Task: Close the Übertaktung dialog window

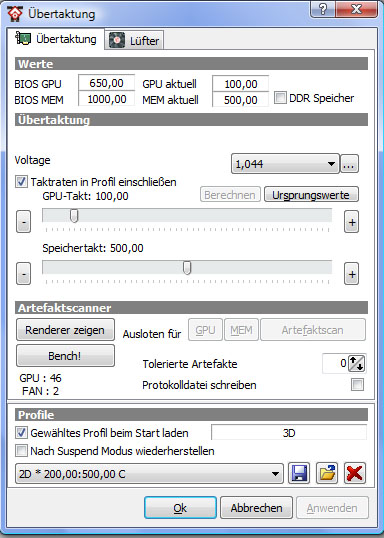Action: [x=357, y=9]
